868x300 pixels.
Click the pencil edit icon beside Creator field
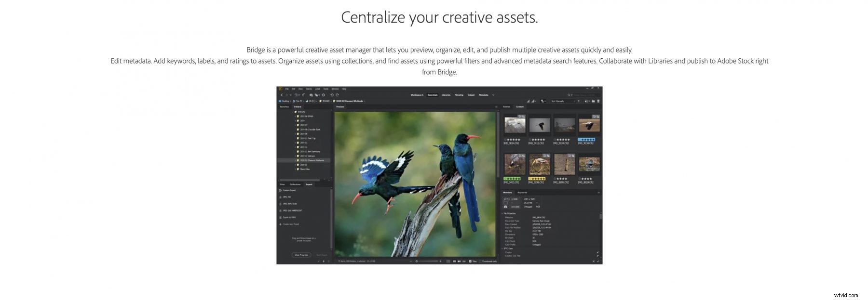coord(597,252)
